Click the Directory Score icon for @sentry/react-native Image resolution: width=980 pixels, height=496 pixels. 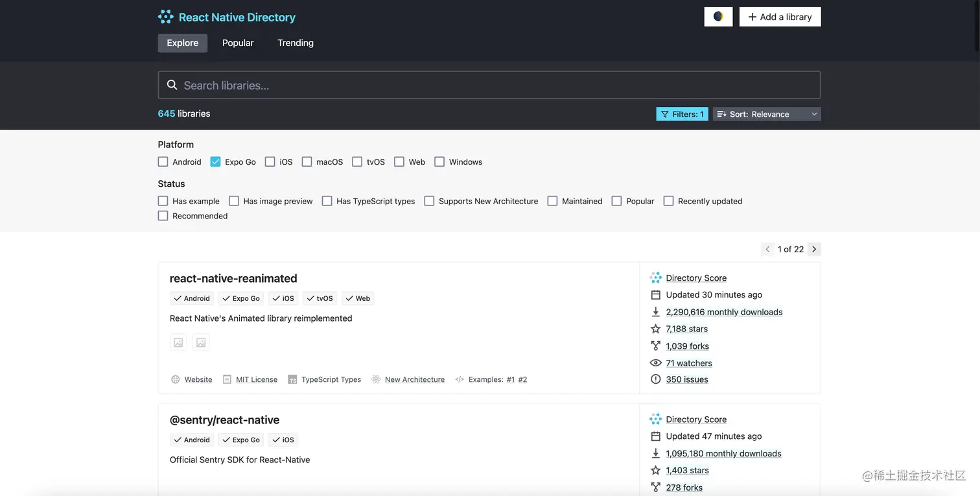tap(655, 419)
